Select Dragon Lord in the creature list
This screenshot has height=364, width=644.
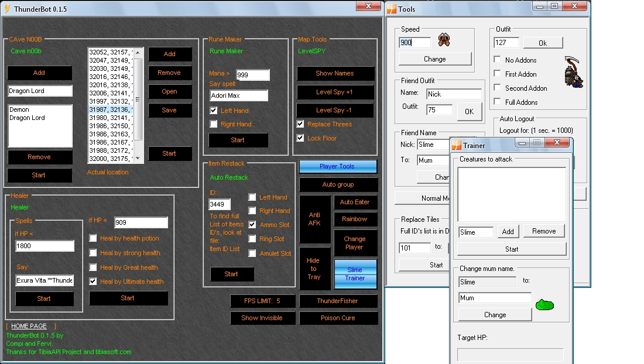[x=27, y=118]
